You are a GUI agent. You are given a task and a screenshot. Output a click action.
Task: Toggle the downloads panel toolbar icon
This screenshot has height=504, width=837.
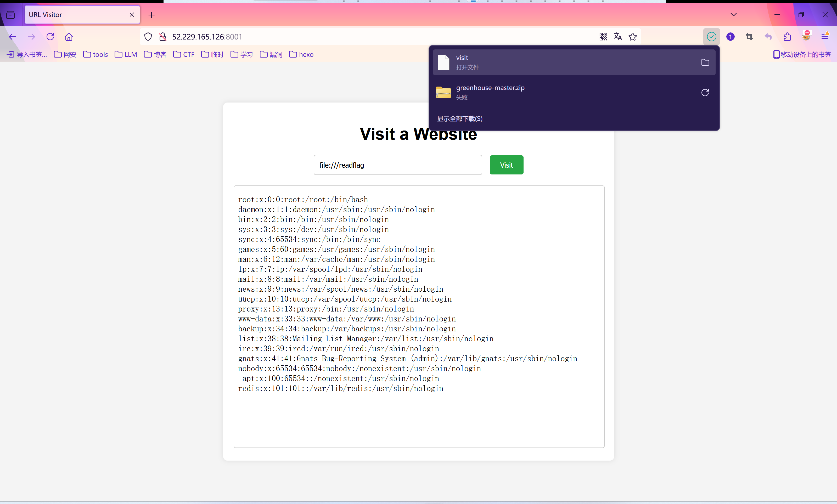click(712, 37)
